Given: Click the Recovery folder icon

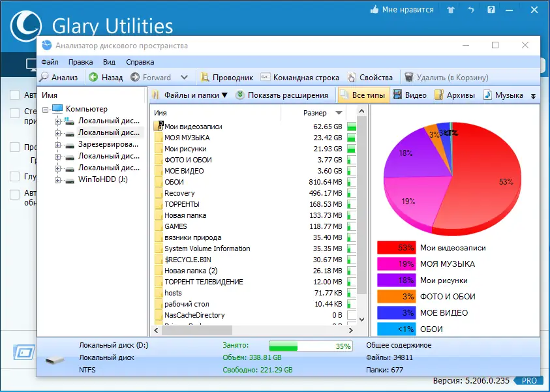Looking at the screenshot, I should [x=159, y=193].
